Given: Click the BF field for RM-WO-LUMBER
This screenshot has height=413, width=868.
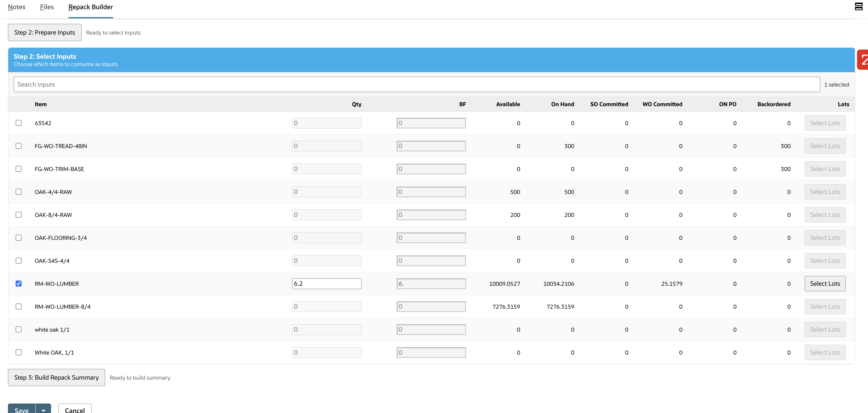Looking at the screenshot, I should click(431, 284).
